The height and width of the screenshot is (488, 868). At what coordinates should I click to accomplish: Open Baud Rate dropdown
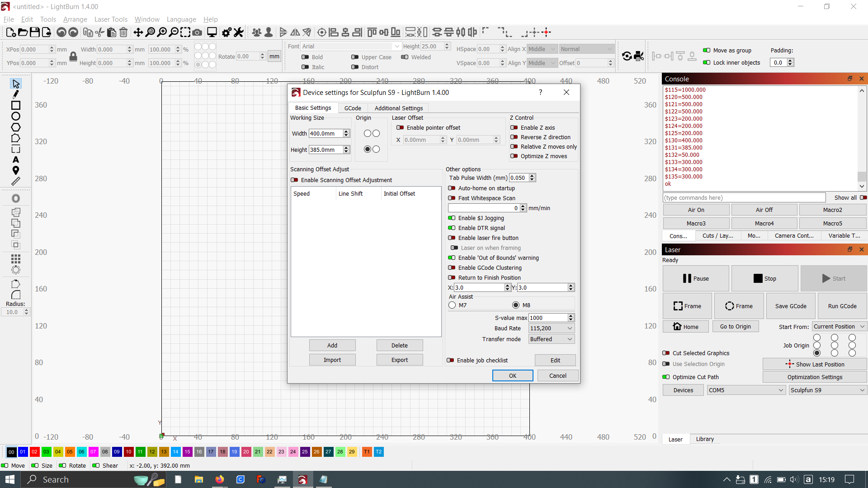click(x=552, y=328)
